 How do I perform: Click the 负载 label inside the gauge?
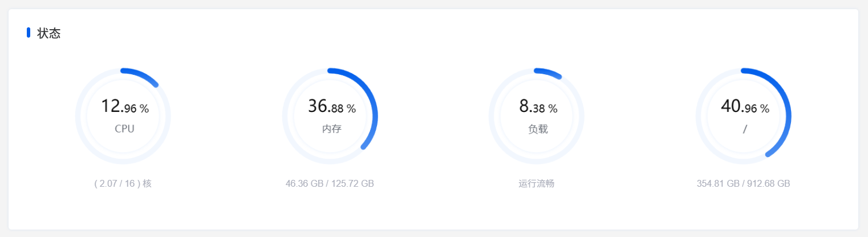point(538,129)
